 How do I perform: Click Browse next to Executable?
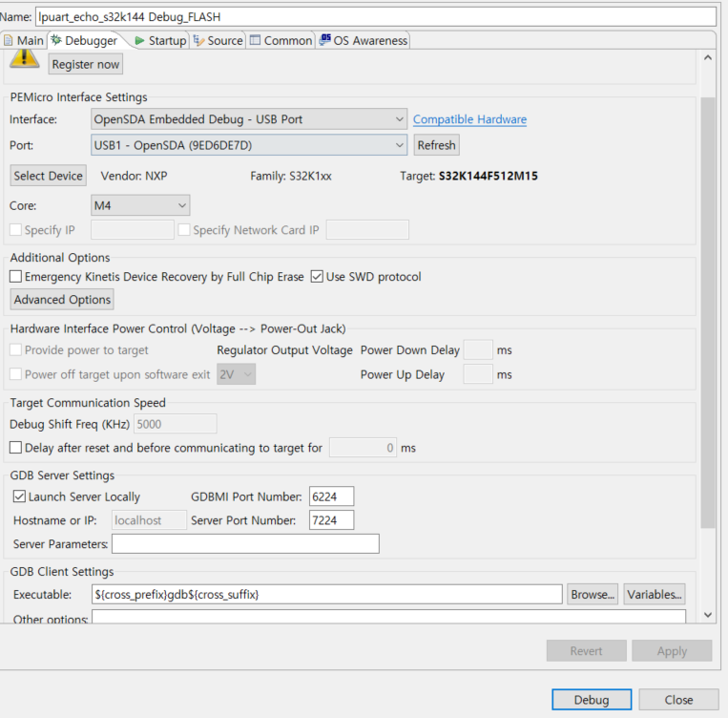[593, 595]
